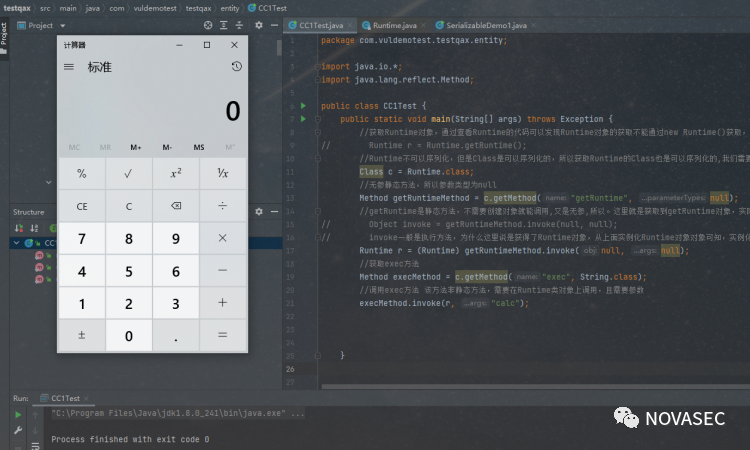Click Expand All in Project toolbar

(223, 25)
